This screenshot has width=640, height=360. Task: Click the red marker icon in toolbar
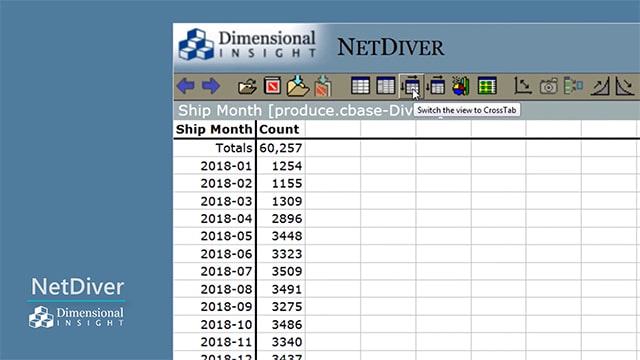click(x=272, y=86)
